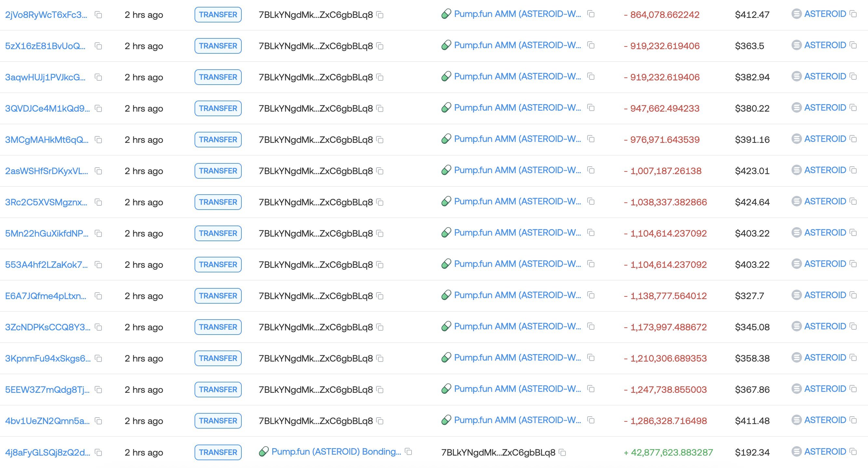Copy signature 5Mn22hGuXikfdNP
868x468 pixels.
pyautogui.click(x=98, y=233)
